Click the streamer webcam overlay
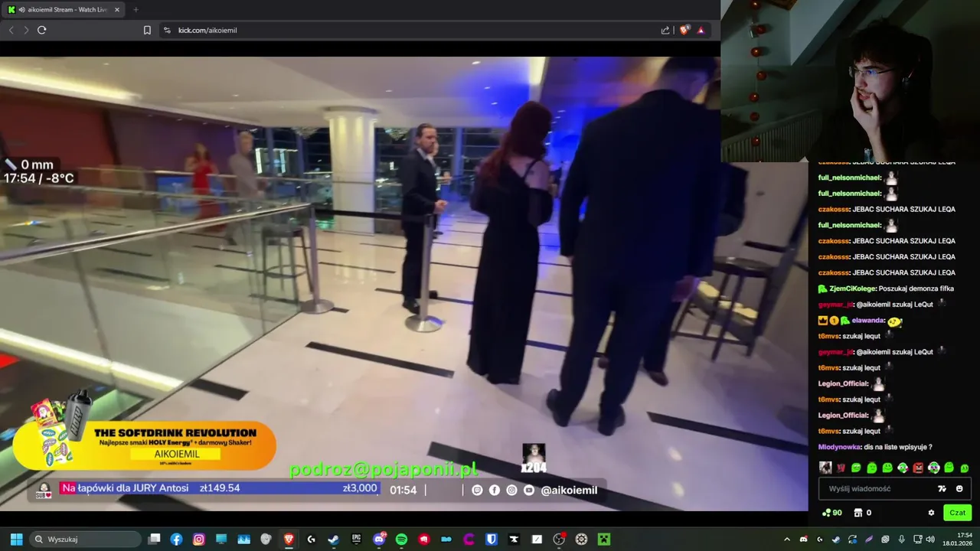This screenshot has width=980, height=551. point(850,80)
